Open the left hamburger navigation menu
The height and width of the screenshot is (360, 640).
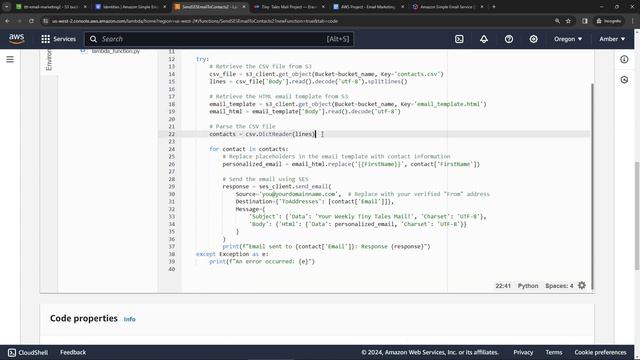click(x=10, y=60)
